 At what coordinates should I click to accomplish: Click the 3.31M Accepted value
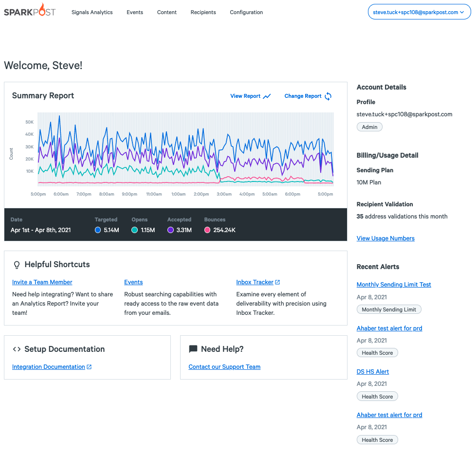tap(184, 230)
